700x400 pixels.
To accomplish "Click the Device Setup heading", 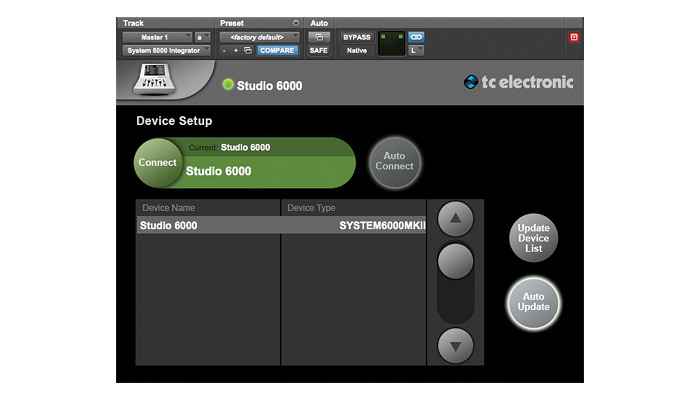I will 174,121.
